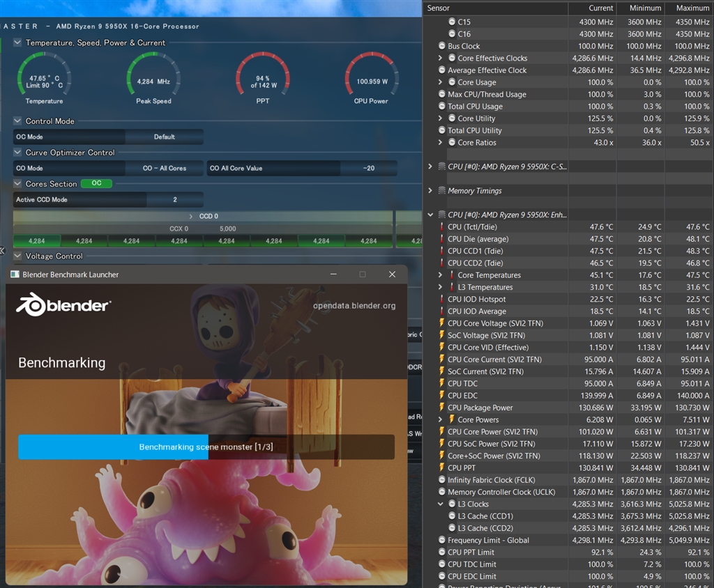Click the Infinity Fabric Clock (FCLK) icon
This screenshot has height=588, width=714.
pos(441,479)
